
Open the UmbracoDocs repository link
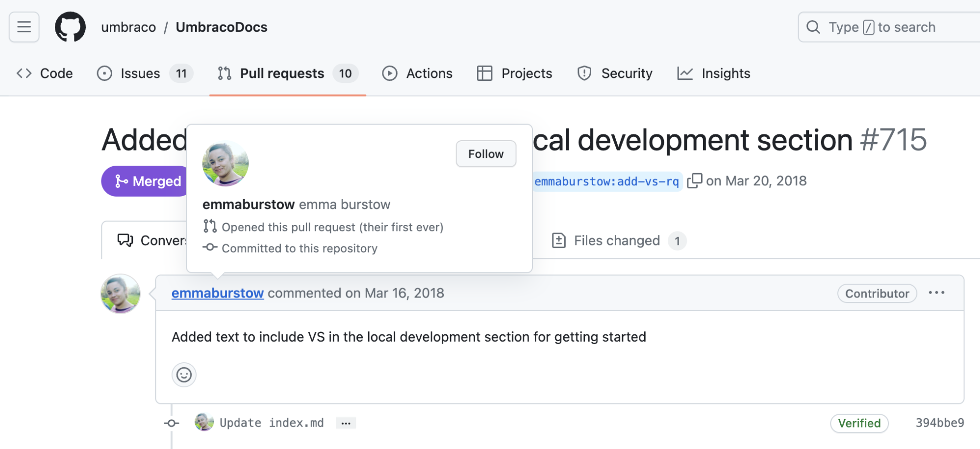click(x=222, y=27)
